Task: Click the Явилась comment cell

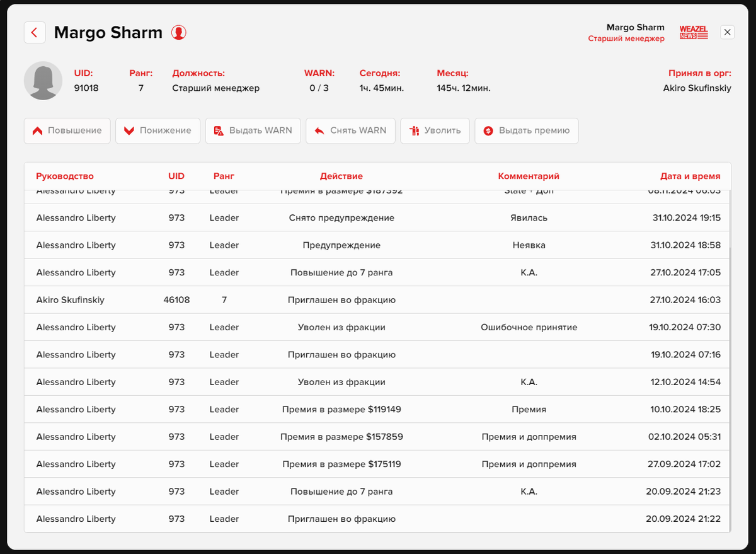Action: (x=529, y=218)
